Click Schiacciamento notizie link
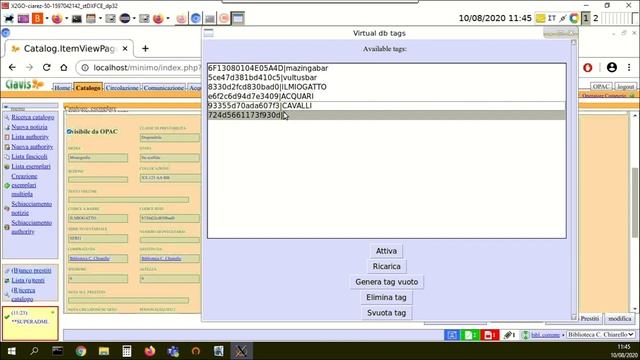The width and height of the screenshot is (640, 360). tap(31, 208)
